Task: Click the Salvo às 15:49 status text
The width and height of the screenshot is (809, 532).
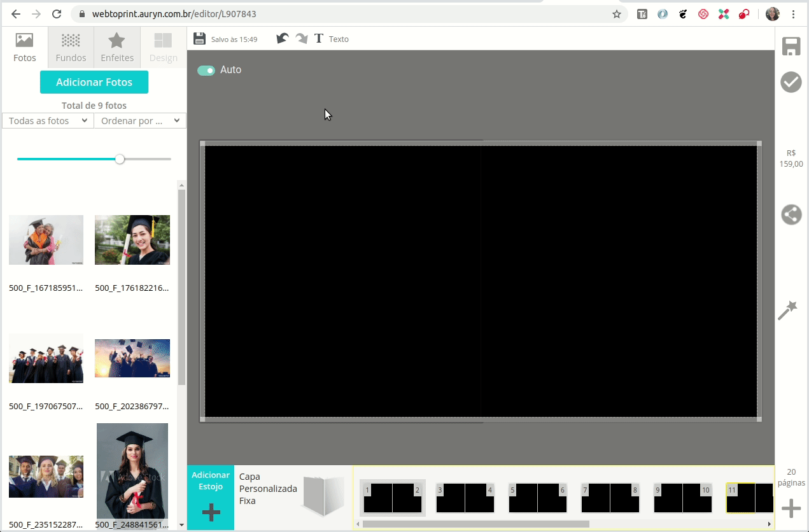Action: tap(234, 39)
